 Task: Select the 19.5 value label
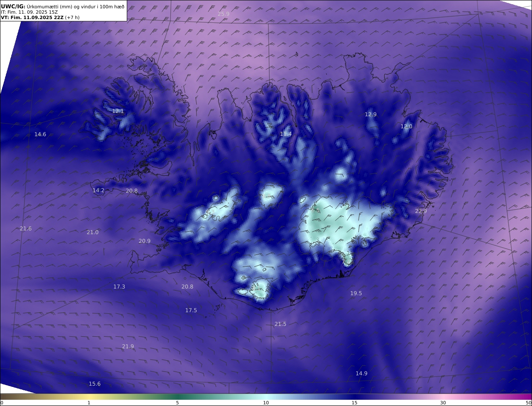[x=356, y=293]
